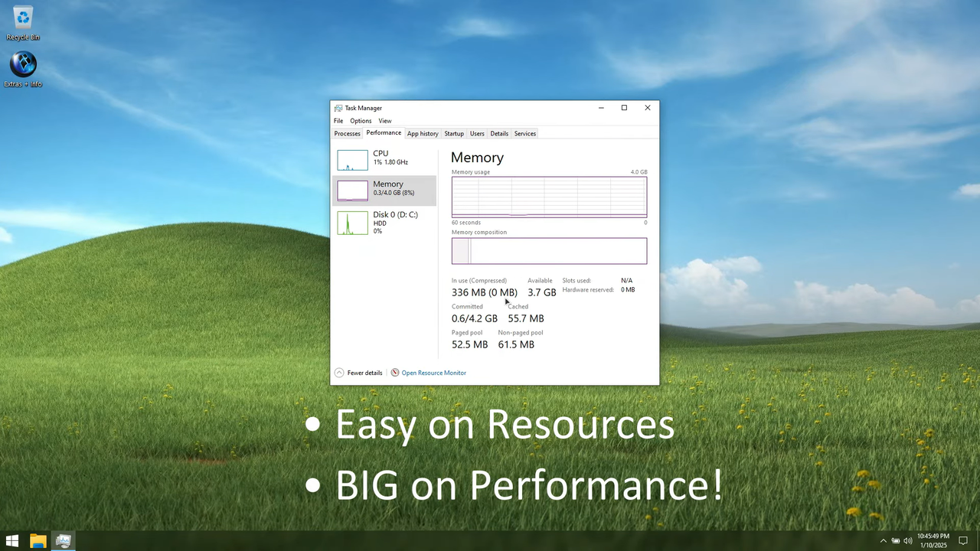Click Task Manager taskbar button

(64, 541)
